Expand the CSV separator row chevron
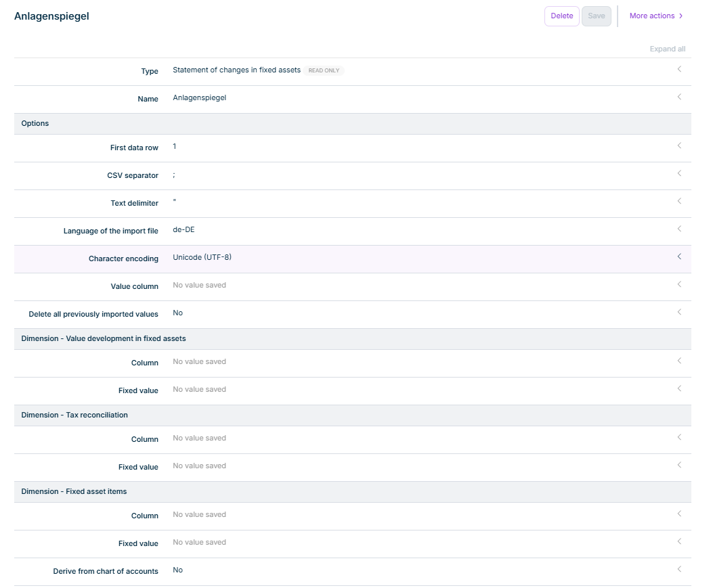Image resolution: width=711 pixels, height=588 pixels. pyautogui.click(x=679, y=173)
